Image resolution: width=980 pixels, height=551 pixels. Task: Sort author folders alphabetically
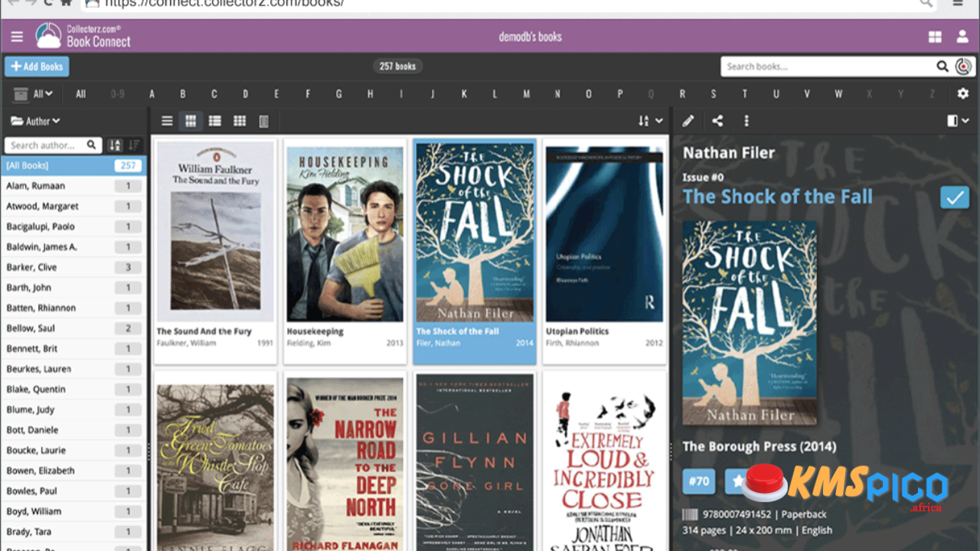(115, 145)
